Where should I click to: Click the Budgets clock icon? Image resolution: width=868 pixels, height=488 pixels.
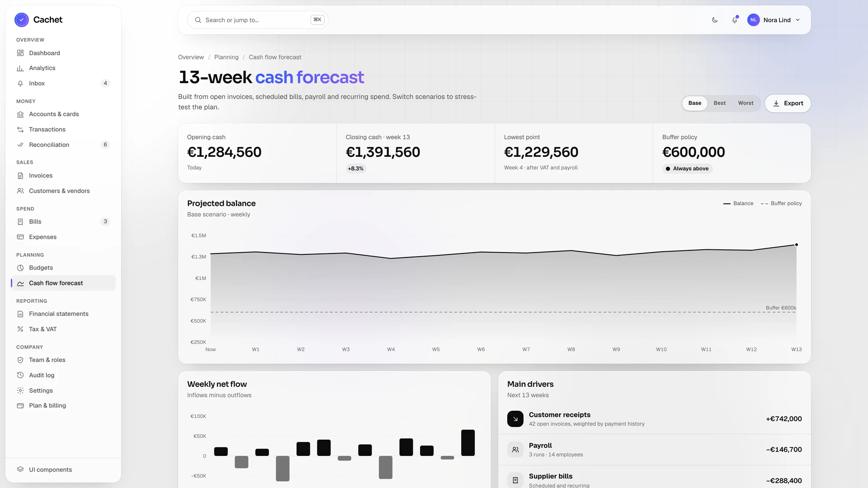click(20, 268)
